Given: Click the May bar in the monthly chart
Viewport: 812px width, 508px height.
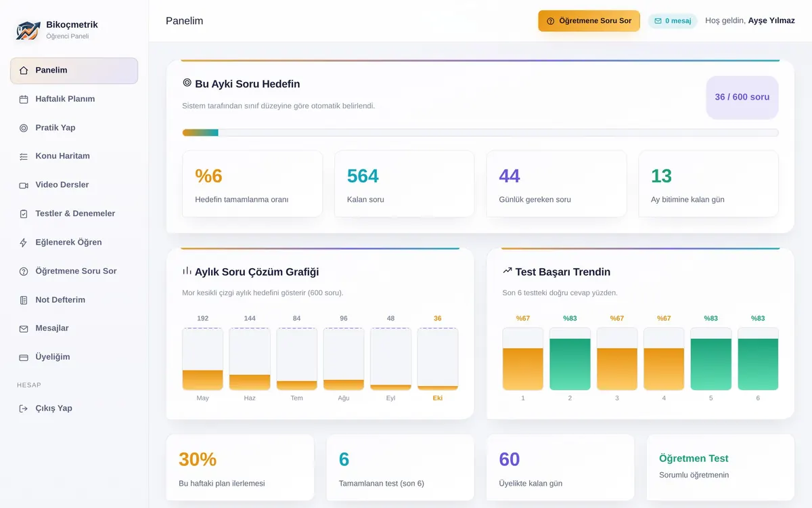Looking at the screenshot, I should pos(203,359).
